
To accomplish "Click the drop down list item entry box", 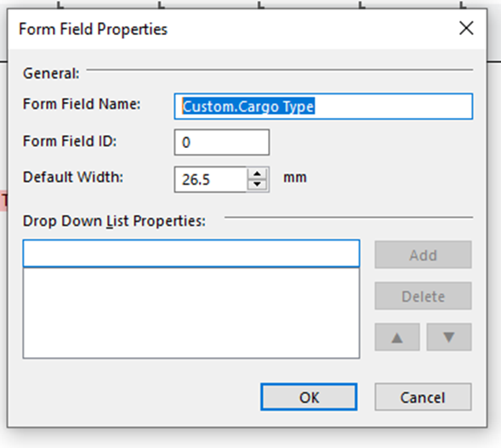I will 191,253.
